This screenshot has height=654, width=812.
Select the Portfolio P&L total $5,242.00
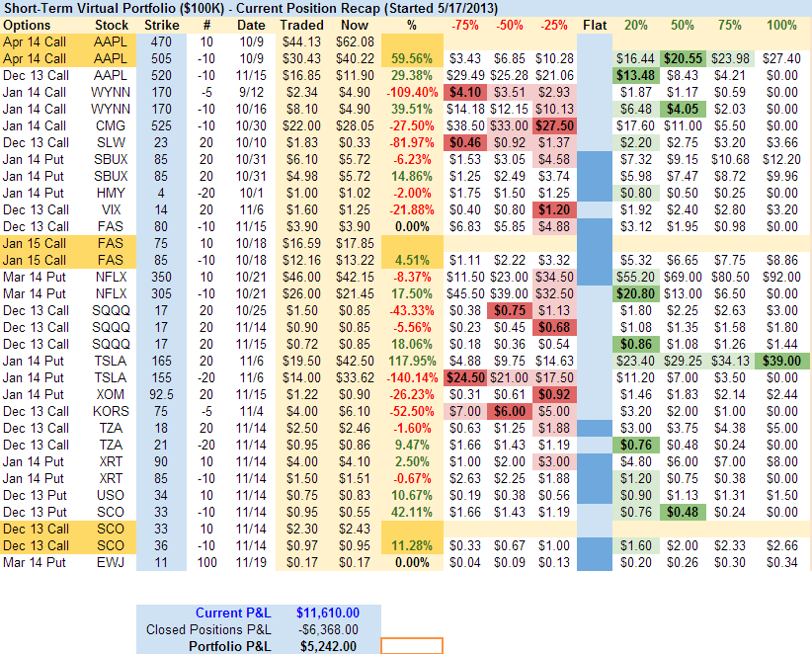(x=328, y=645)
